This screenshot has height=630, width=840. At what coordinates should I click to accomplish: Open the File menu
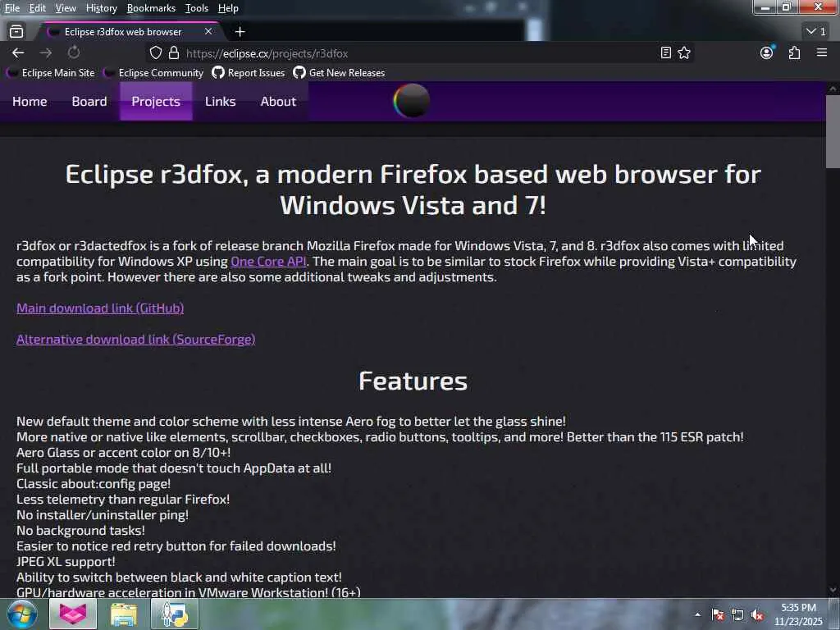[x=11, y=8]
